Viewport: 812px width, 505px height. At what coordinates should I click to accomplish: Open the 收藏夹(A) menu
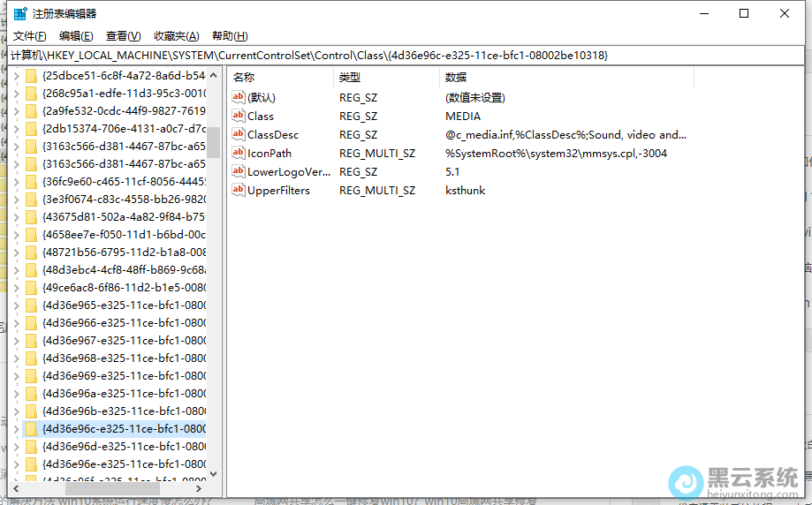(x=176, y=36)
